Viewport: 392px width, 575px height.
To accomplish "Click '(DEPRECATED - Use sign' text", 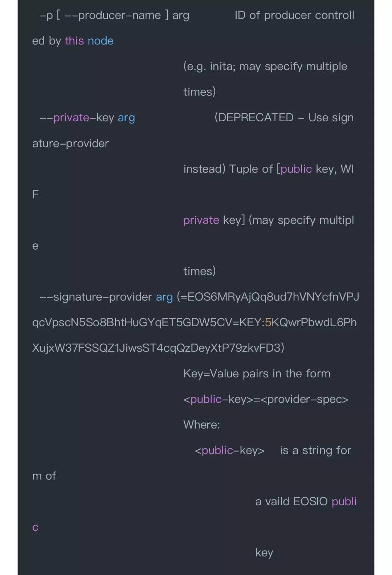I will (284, 118).
